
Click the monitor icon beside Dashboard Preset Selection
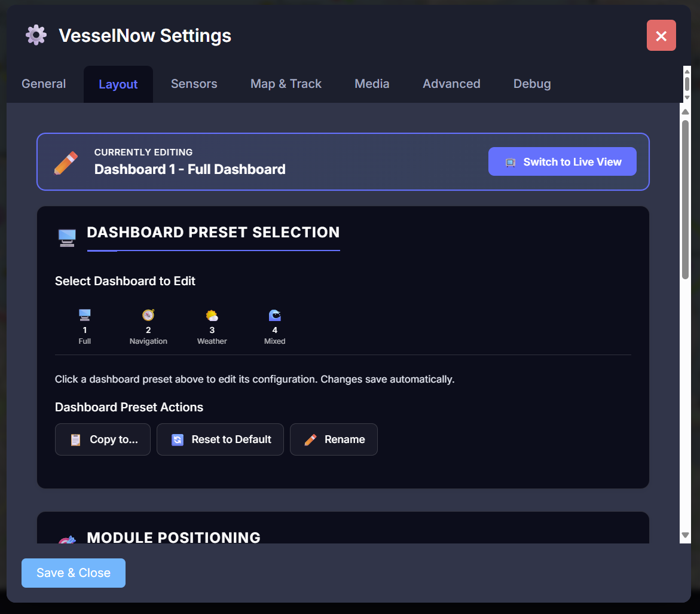(66, 237)
